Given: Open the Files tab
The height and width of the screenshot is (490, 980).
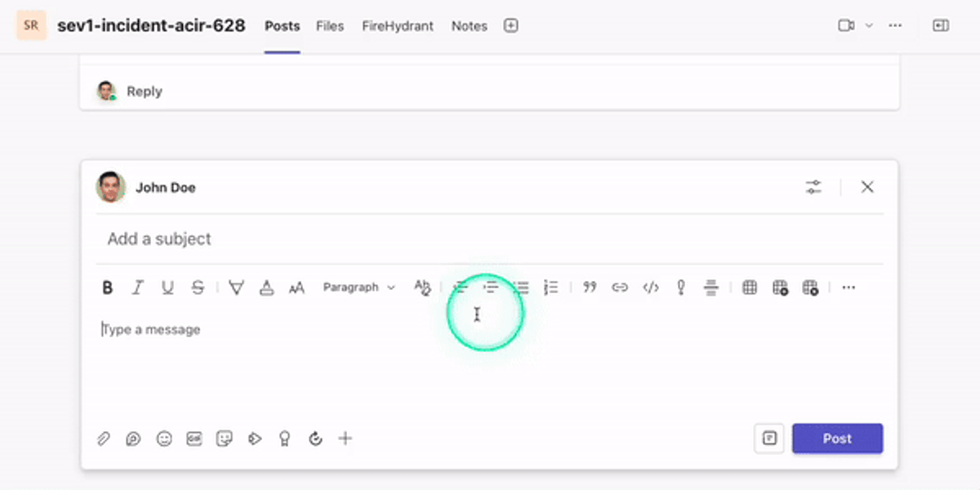Looking at the screenshot, I should tap(330, 26).
